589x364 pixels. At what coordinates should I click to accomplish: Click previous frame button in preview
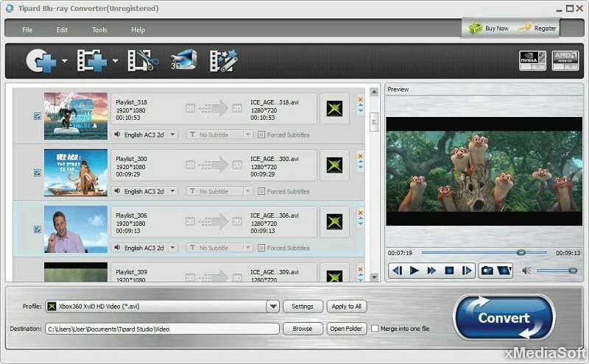(x=397, y=270)
